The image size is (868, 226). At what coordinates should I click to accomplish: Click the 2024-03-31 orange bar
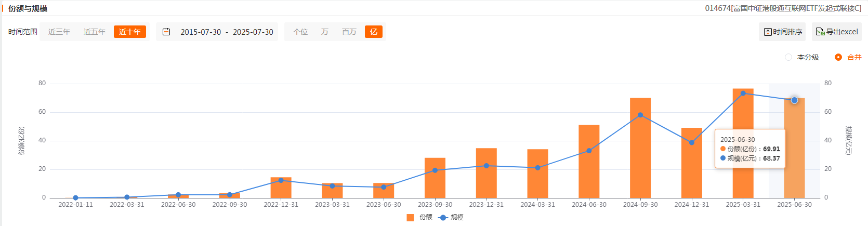(537, 174)
